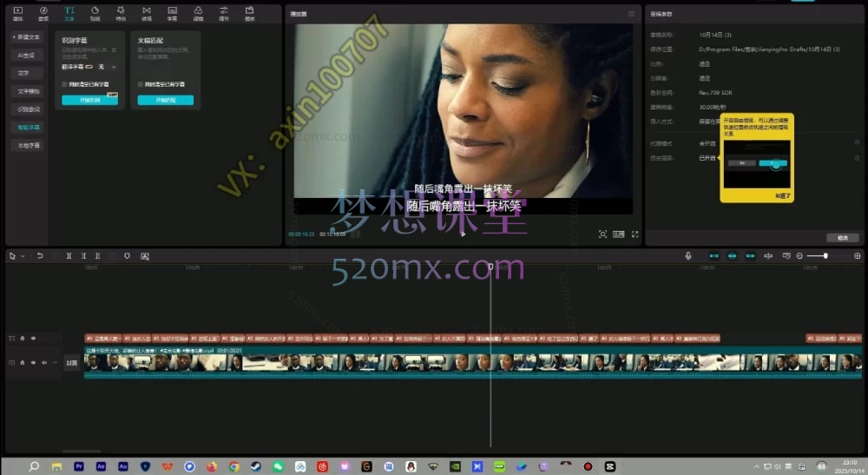The height and width of the screenshot is (475, 868).
Task: Click the microphone record icon above timeline
Action: 688,256
